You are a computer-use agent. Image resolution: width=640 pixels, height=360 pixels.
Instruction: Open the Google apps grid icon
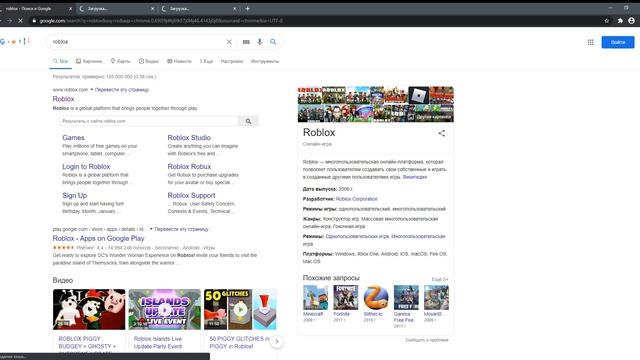point(590,42)
